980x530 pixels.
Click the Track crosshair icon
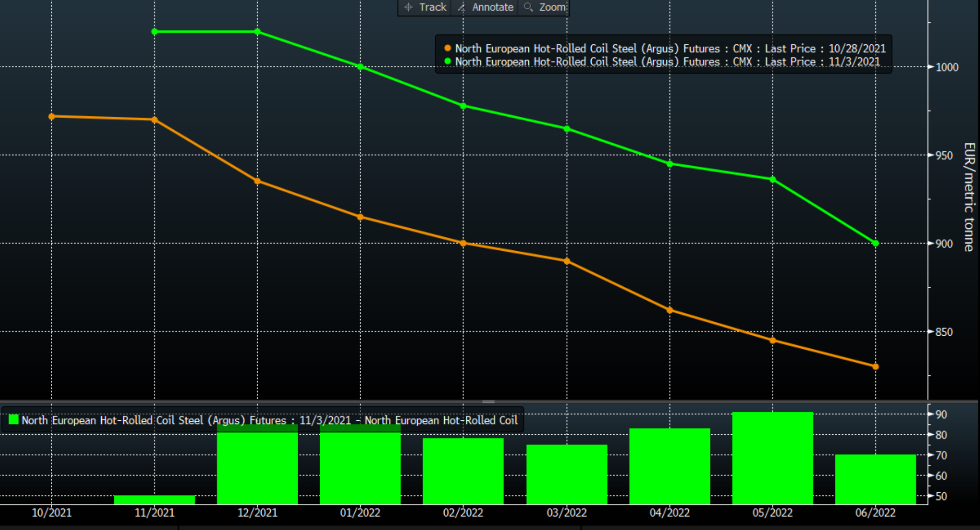point(408,7)
